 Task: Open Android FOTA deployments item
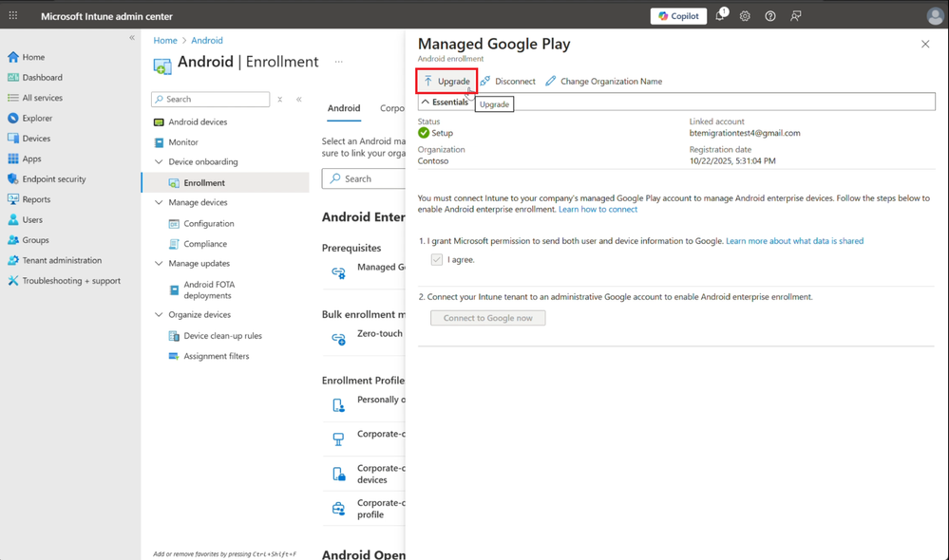pyautogui.click(x=202, y=289)
